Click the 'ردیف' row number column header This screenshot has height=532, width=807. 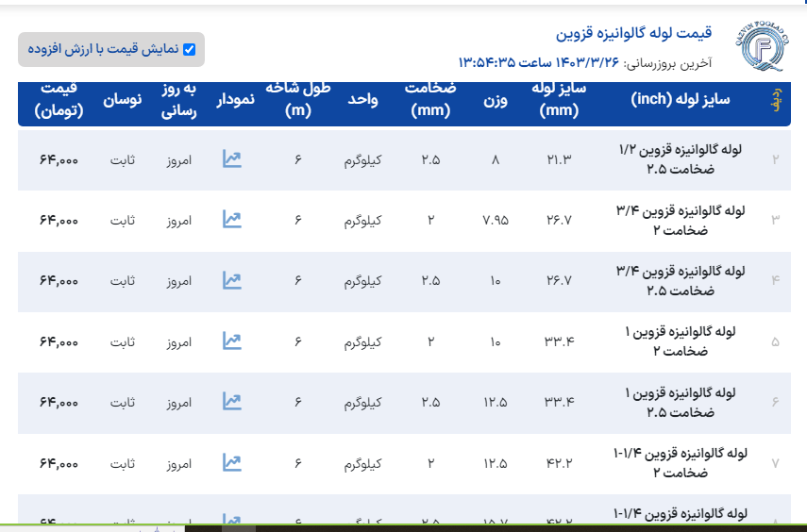coord(776,100)
